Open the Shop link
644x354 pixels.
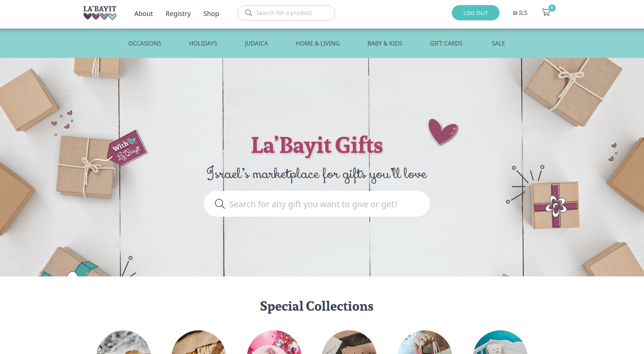(211, 13)
